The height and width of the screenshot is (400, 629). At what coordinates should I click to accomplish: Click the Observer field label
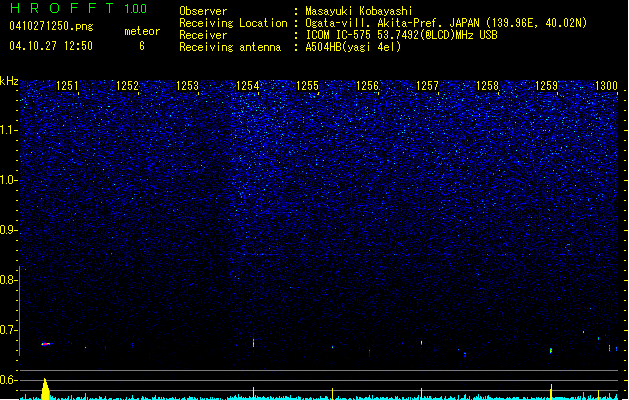(203, 11)
